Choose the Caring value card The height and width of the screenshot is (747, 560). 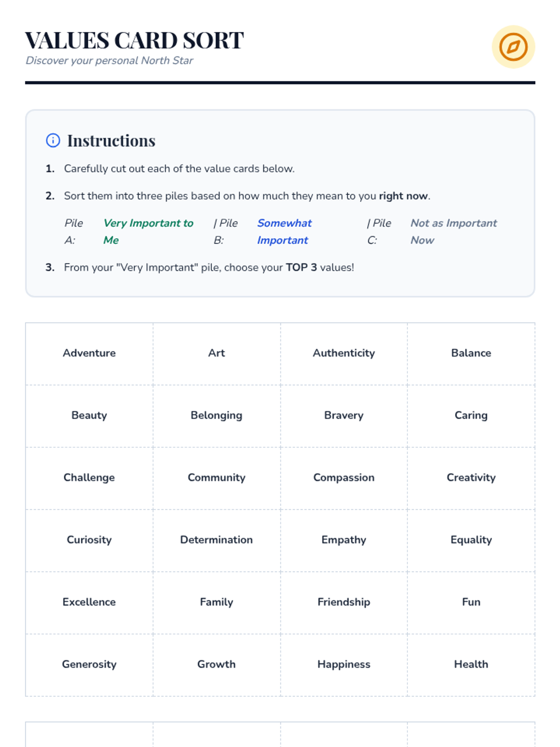pyautogui.click(x=471, y=416)
